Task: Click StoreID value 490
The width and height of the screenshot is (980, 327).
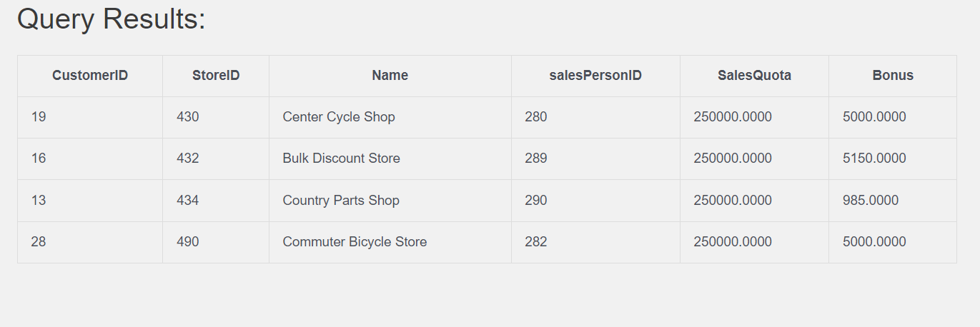Action: pyautogui.click(x=188, y=242)
